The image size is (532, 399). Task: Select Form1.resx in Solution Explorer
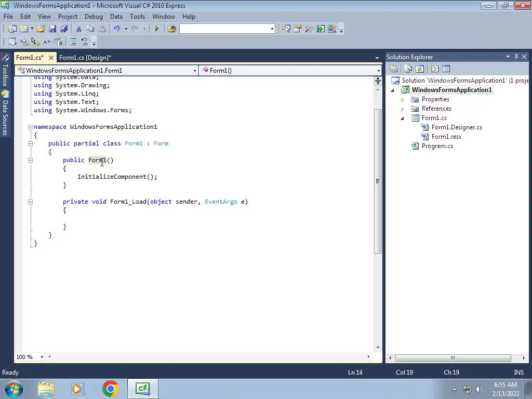[446, 137]
